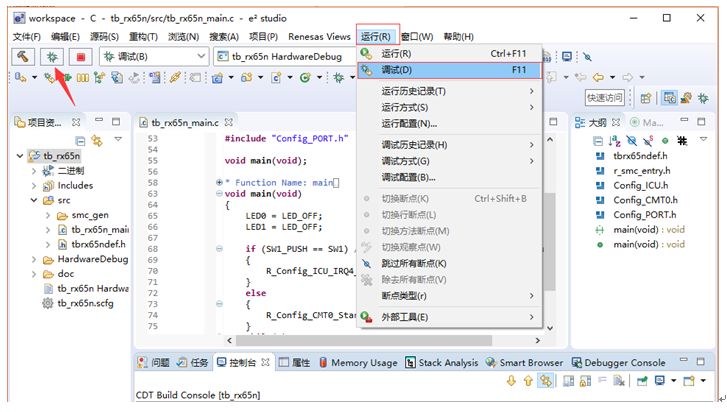This screenshot has width=727, height=412.
Task: Click the hammer build icon in toolbar
Action: 23,57
